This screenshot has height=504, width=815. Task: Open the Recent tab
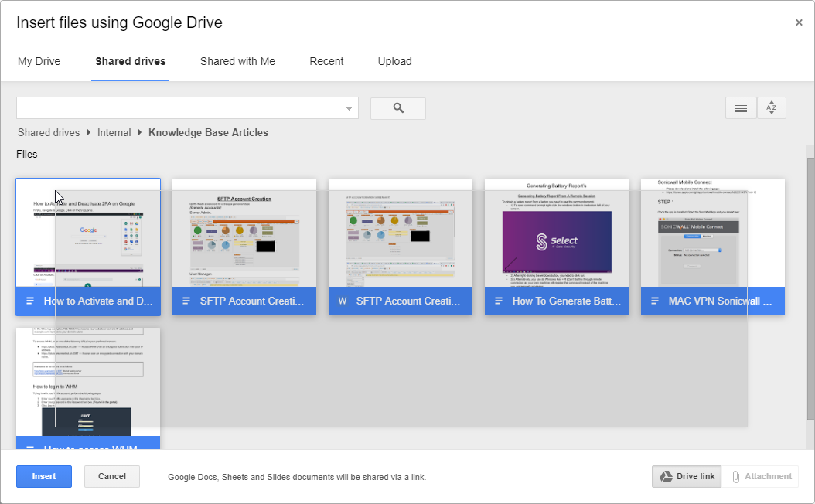click(x=326, y=61)
